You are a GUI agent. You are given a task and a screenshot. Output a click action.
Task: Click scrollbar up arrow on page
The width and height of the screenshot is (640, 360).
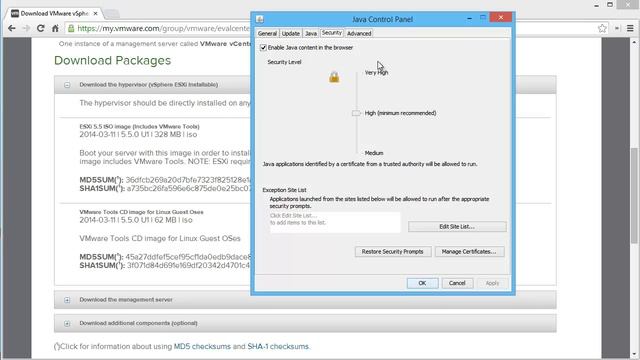click(x=635, y=42)
